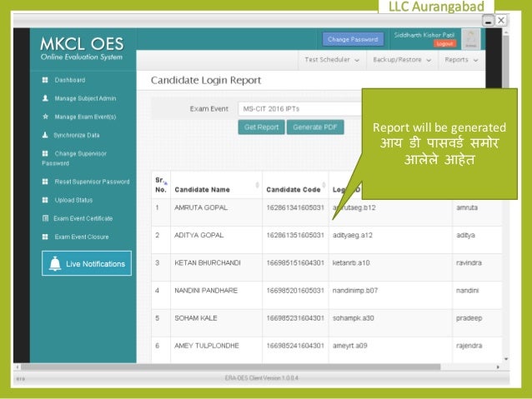Open Upload Status menu item

coord(73,200)
